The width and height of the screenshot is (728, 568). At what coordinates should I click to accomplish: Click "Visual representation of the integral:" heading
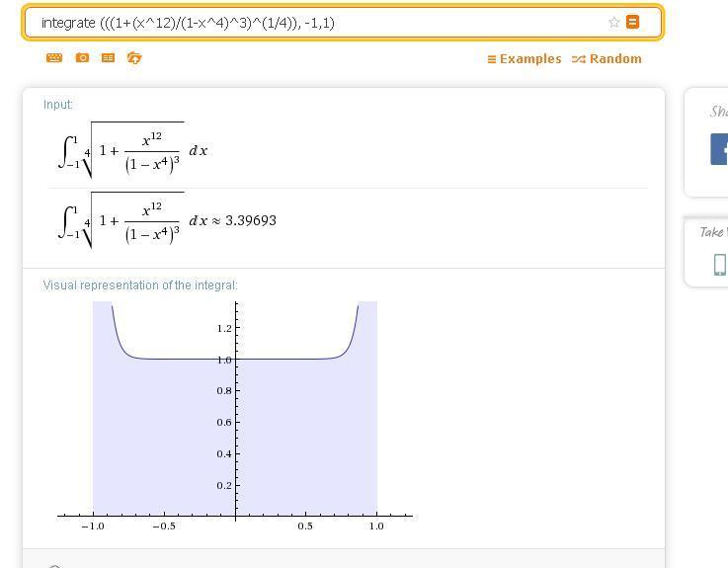(140, 285)
